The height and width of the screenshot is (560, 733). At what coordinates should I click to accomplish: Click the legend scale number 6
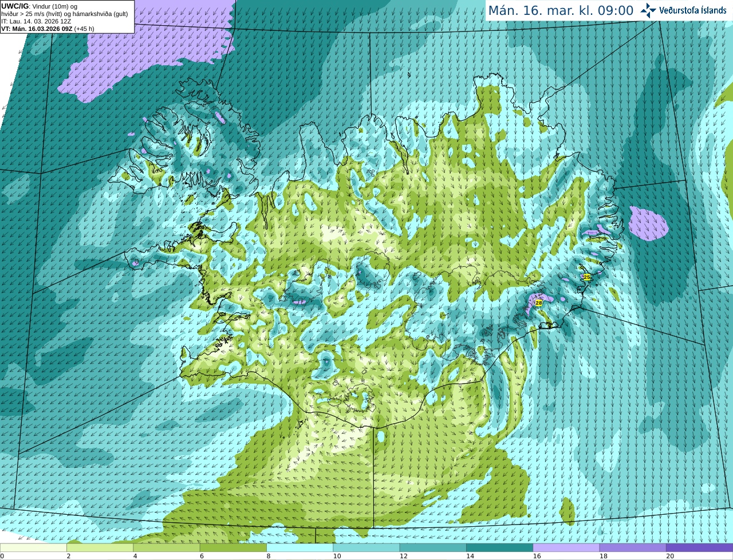202,556
